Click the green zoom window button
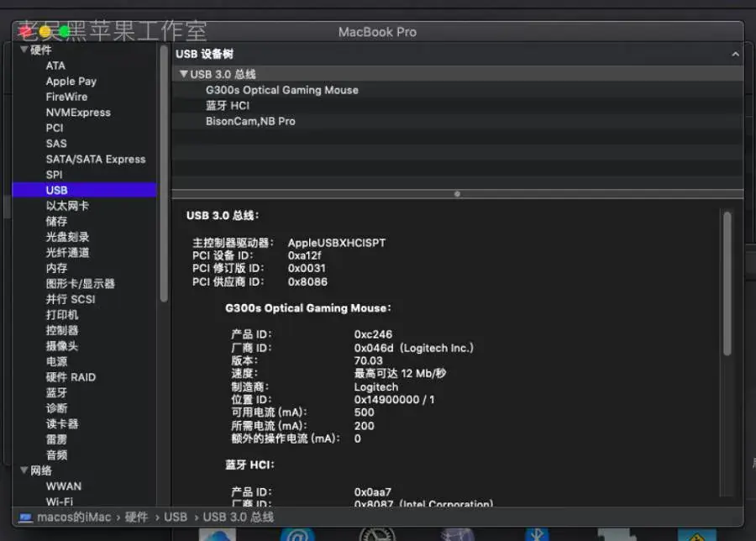756x541 pixels. [64, 32]
